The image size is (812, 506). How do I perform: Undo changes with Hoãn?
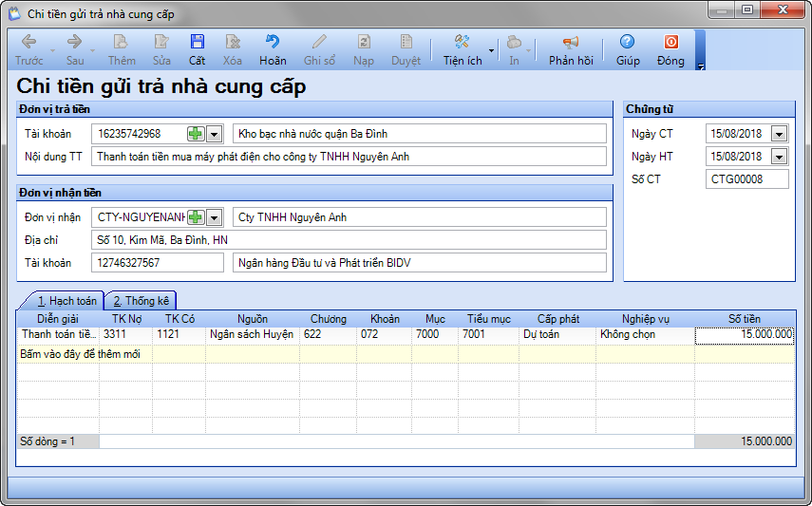click(273, 49)
